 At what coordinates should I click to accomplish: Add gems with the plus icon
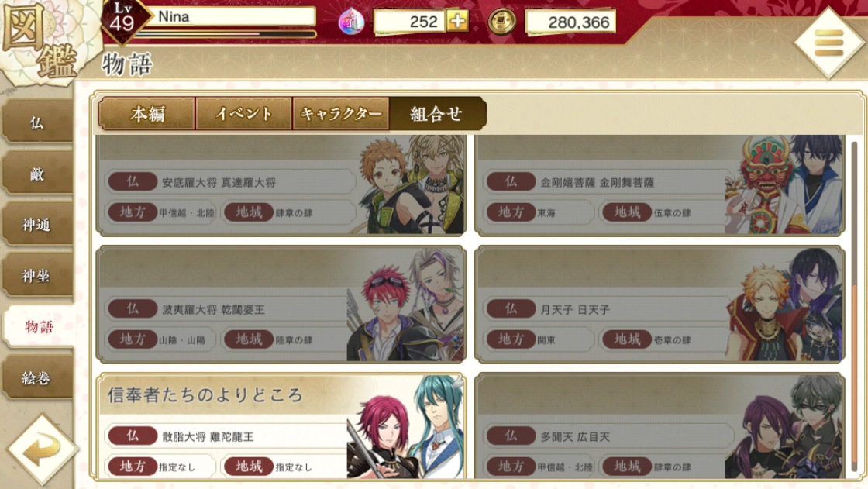tap(458, 21)
